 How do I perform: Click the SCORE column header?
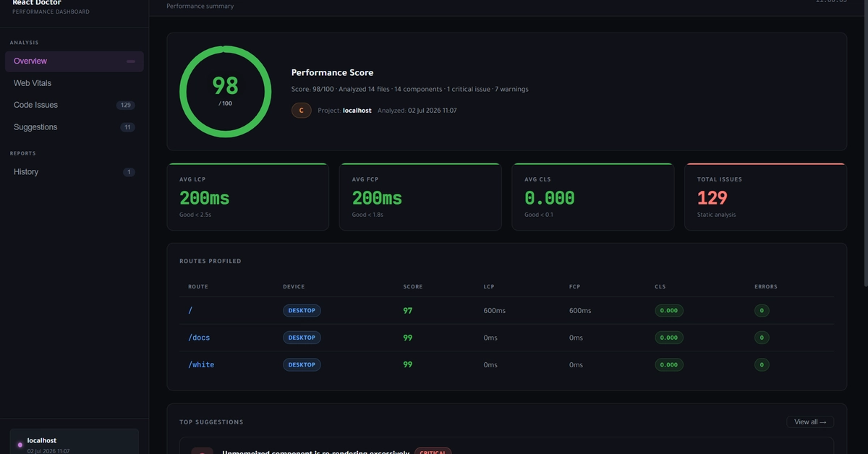(x=413, y=287)
